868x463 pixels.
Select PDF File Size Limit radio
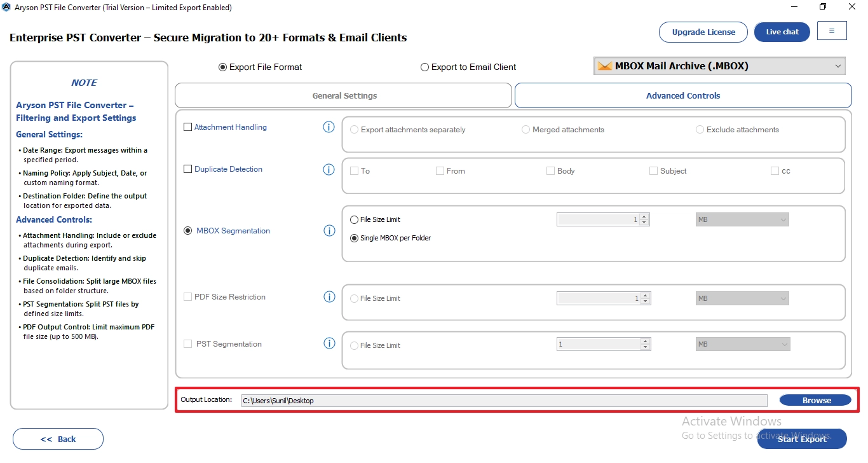click(354, 298)
